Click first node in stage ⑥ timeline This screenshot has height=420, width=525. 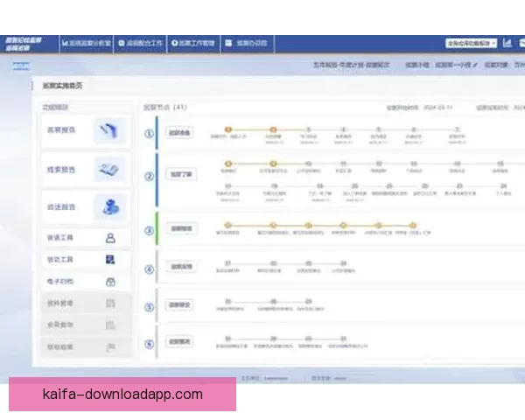tap(228, 339)
